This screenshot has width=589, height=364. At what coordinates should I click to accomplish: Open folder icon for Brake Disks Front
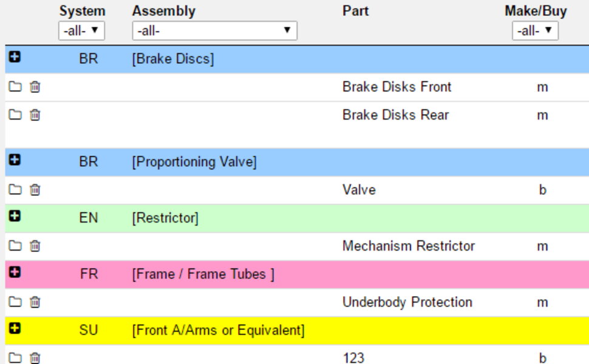(15, 87)
